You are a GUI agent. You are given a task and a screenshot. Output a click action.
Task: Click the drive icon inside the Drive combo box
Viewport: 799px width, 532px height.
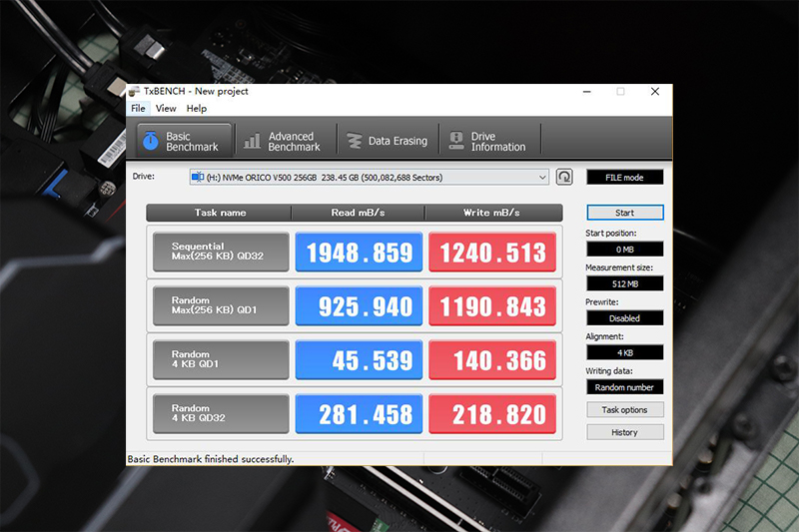click(x=198, y=177)
